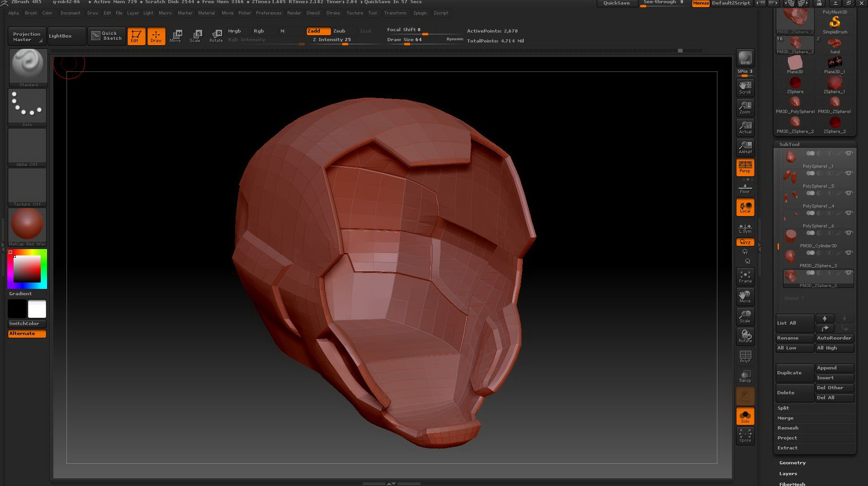Click the BPR render icon
This screenshot has height=486, width=868.
745,58
